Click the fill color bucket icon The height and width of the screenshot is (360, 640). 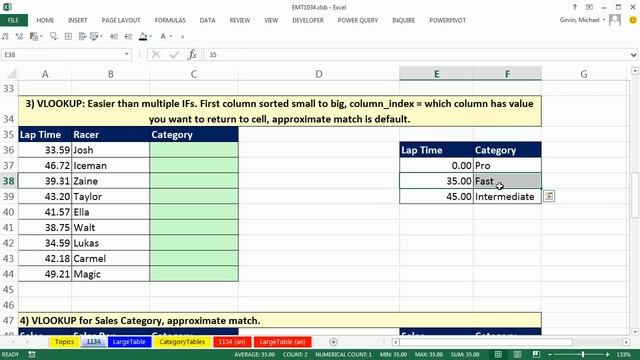coord(143,37)
